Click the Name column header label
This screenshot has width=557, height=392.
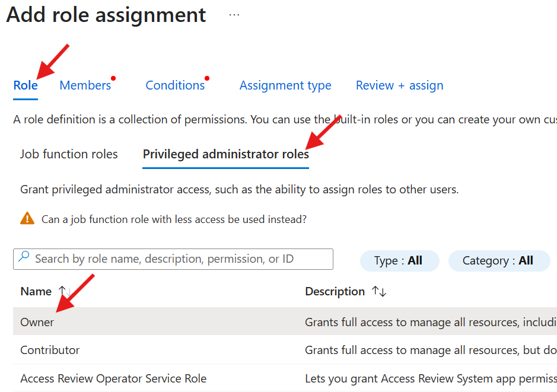click(36, 291)
